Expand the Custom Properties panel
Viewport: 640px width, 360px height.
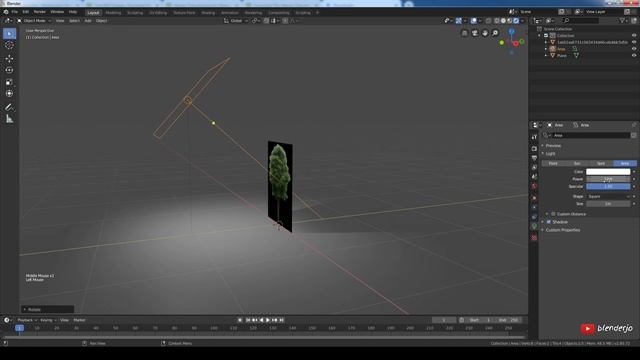563,230
